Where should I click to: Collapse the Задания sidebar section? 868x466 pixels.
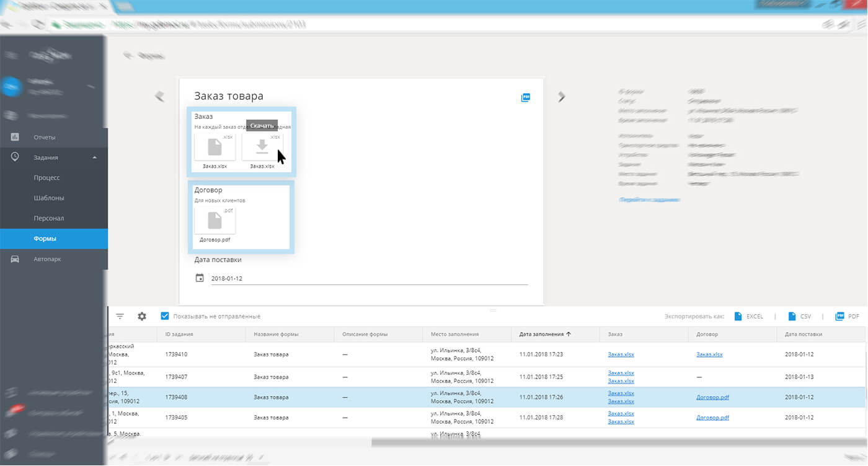pos(95,157)
